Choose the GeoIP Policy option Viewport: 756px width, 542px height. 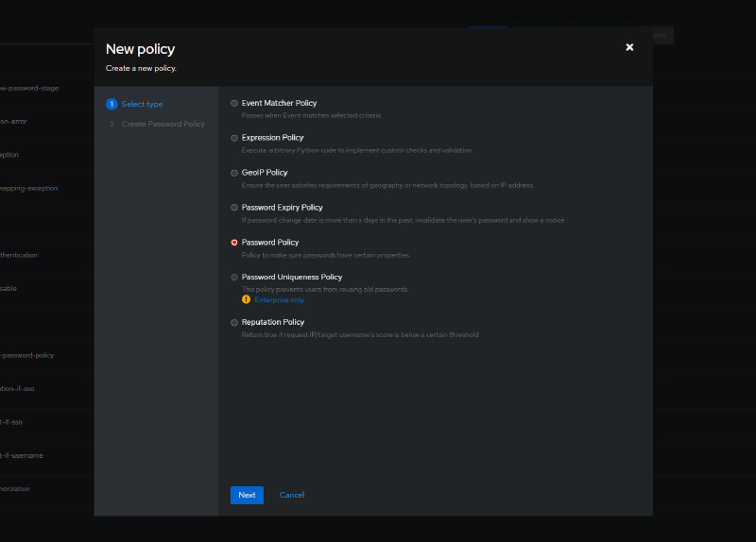click(x=234, y=173)
